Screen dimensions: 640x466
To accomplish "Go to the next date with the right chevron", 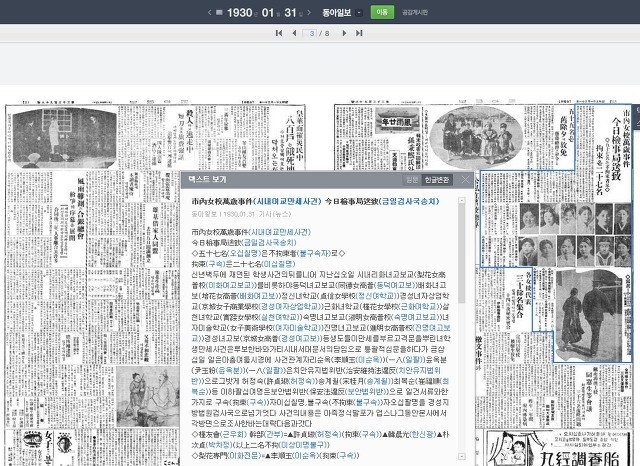I will 309,13.
